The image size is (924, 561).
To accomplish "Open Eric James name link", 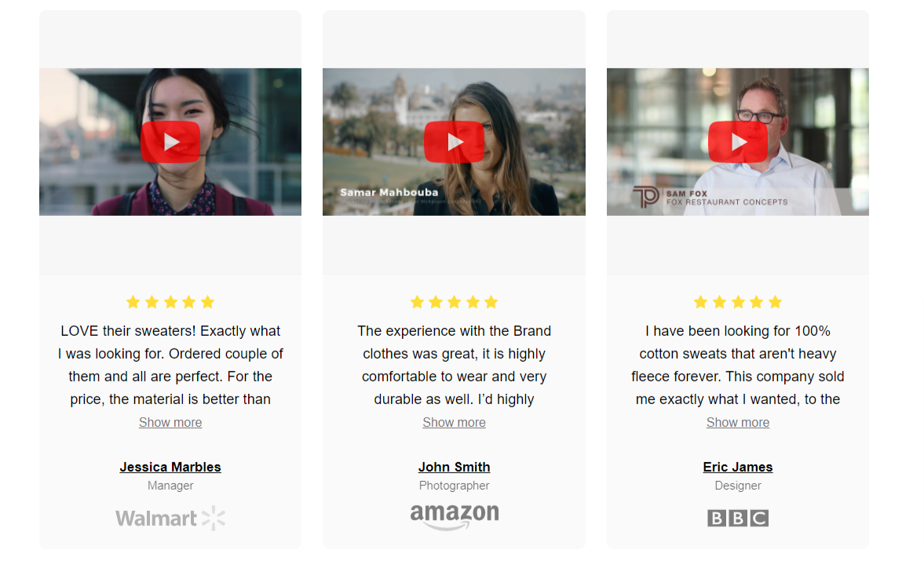I will click(x=738, y=468).
